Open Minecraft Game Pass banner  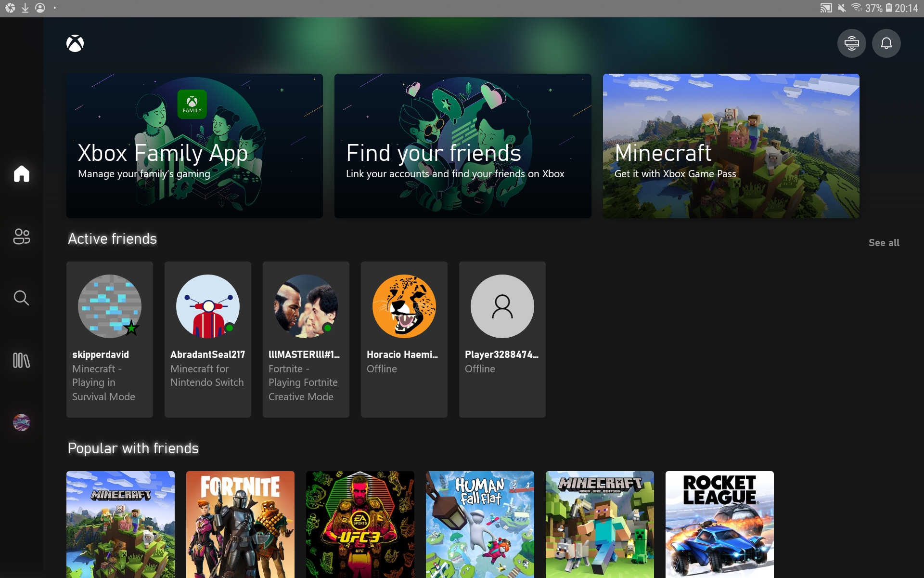(x=731, y=146)
